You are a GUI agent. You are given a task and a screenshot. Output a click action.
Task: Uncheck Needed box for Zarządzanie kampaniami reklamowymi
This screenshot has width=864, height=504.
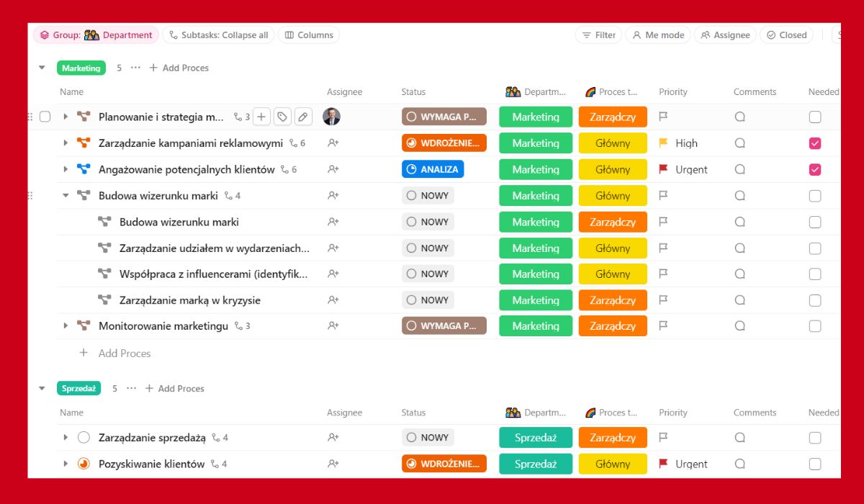(x=814, y=143)
